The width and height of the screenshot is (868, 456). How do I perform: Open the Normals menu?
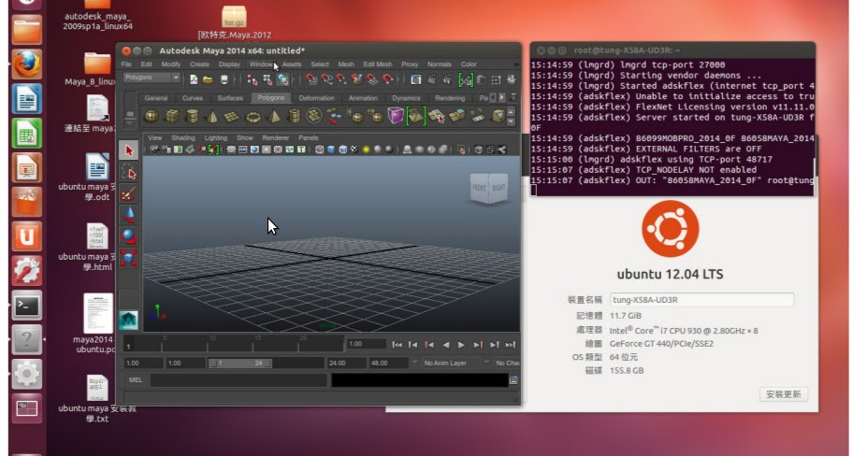pyautogui.click(x=440, y=64)
